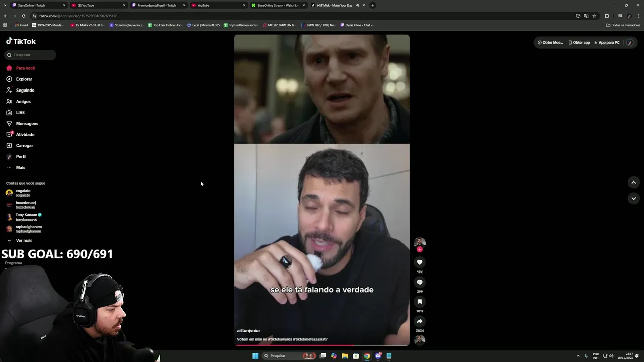Open the comments of the TikTok video

pyautogui.click(x=420, y=282)
